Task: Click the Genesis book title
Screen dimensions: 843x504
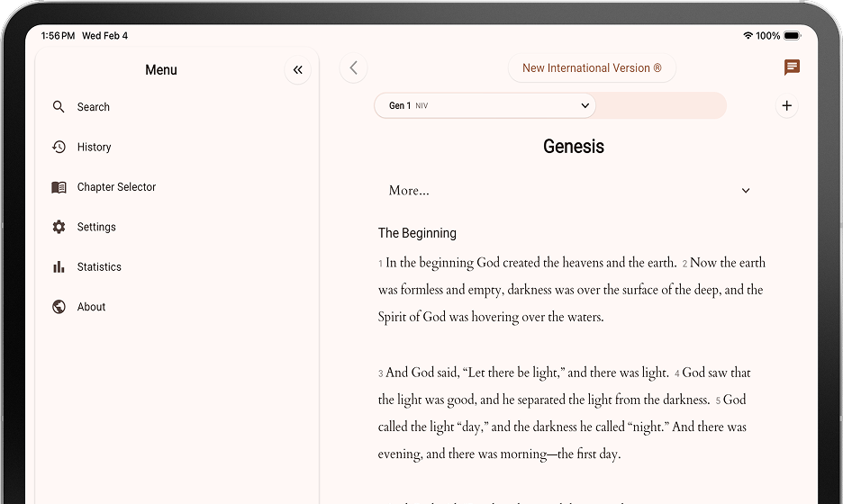Action: [x=574, y=146]
